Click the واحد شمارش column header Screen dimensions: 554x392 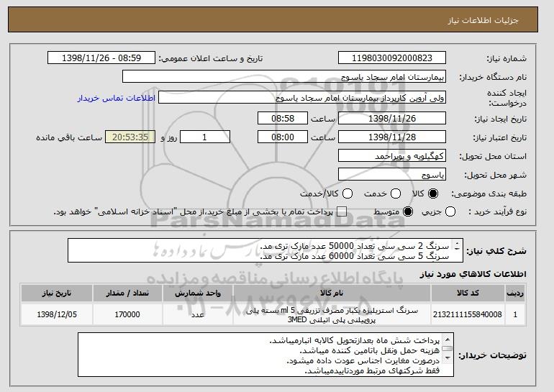[x=198, y=293]
